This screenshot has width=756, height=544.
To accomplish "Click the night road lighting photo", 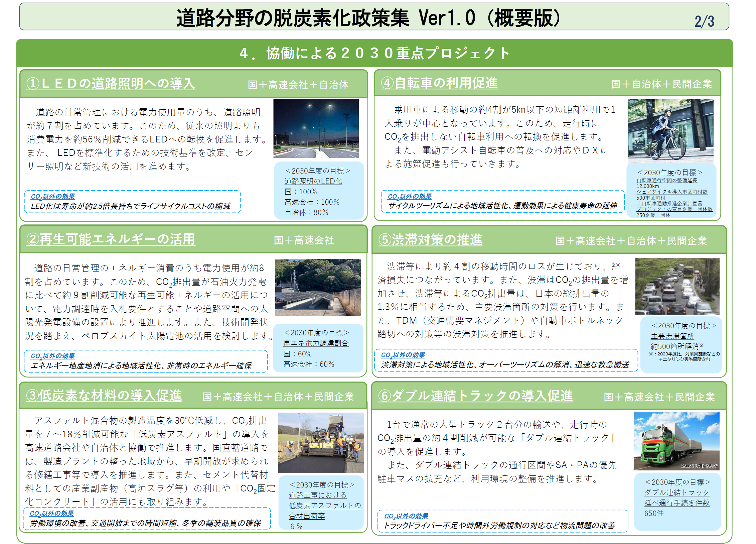I will [316, 128].
